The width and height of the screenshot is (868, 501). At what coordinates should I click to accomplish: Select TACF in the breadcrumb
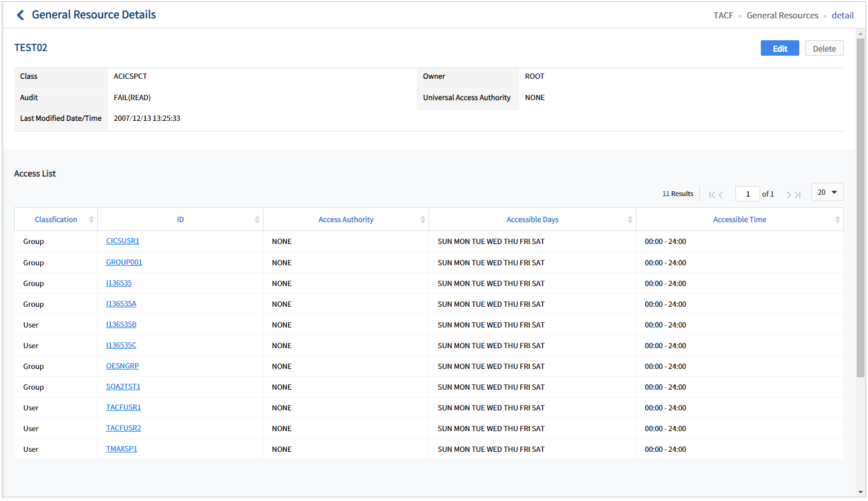(x=723, y=15)
